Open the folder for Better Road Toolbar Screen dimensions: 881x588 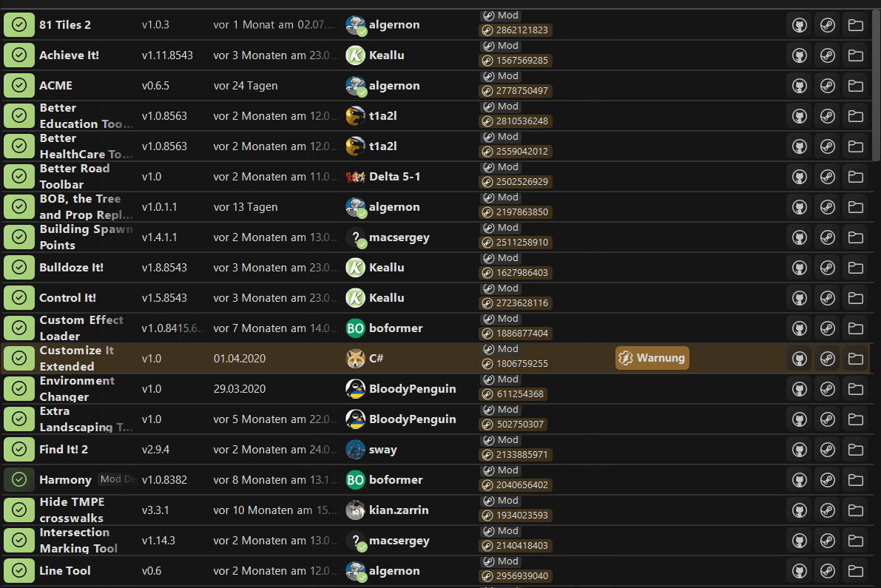[x=856, y=176]
